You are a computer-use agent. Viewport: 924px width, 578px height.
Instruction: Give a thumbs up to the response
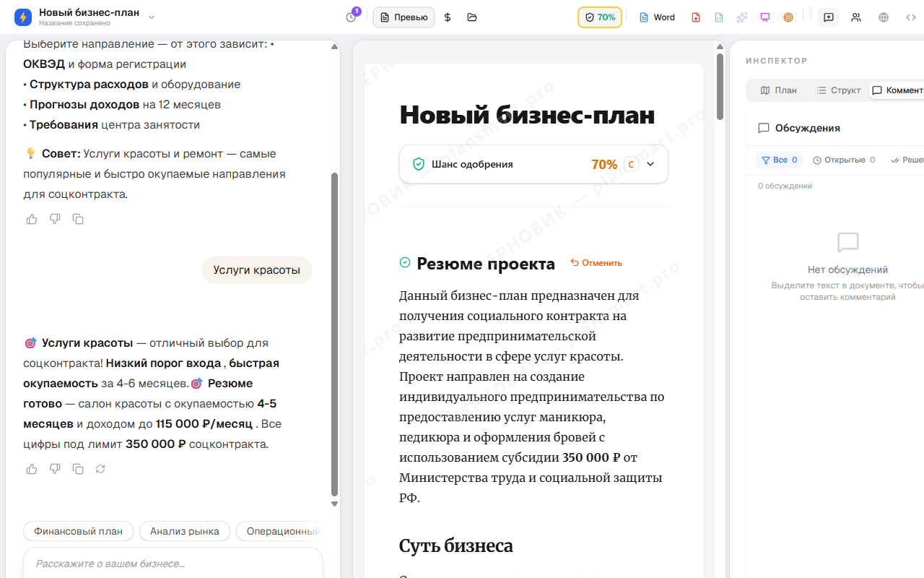coord(31,469)
